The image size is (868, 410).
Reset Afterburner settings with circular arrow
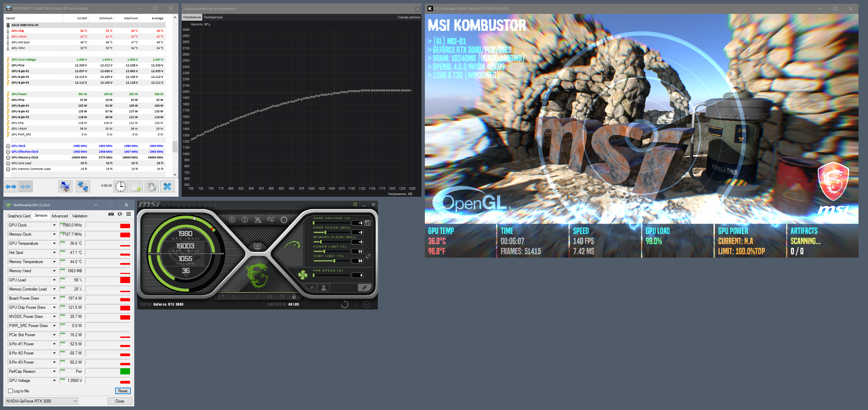tap(345, 304)
